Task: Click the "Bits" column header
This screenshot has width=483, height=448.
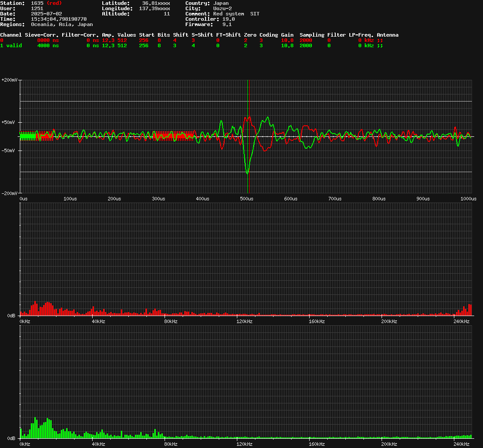Action: (x=164, y=35)
